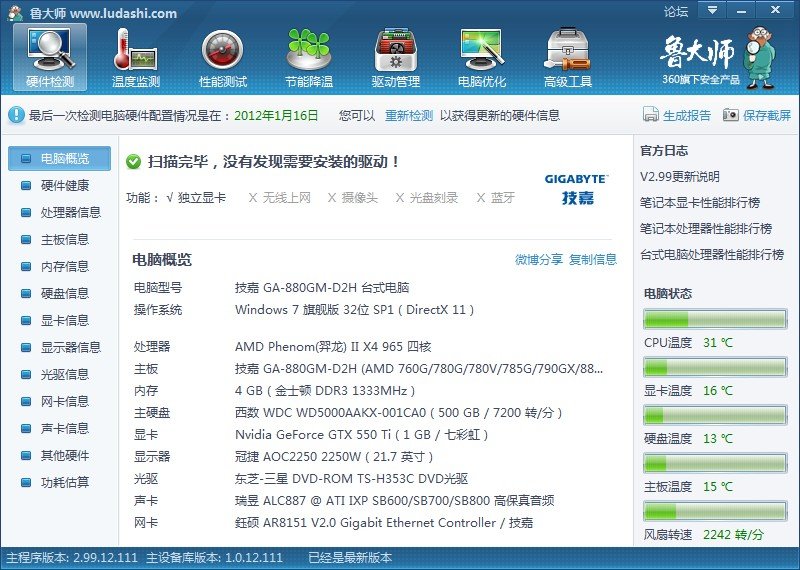Click the 瑞昱 ALC887 sound card text
800x570 pixels.
394,501
